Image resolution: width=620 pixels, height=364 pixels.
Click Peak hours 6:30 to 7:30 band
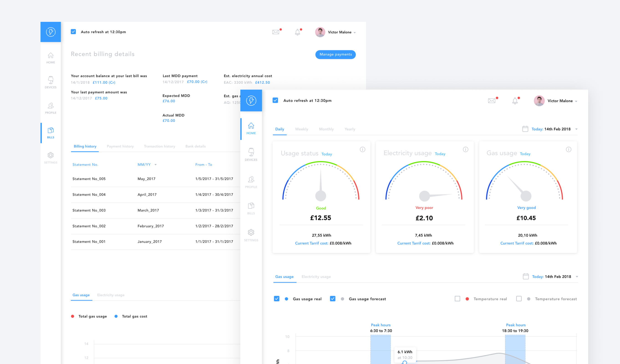point(381,349)
